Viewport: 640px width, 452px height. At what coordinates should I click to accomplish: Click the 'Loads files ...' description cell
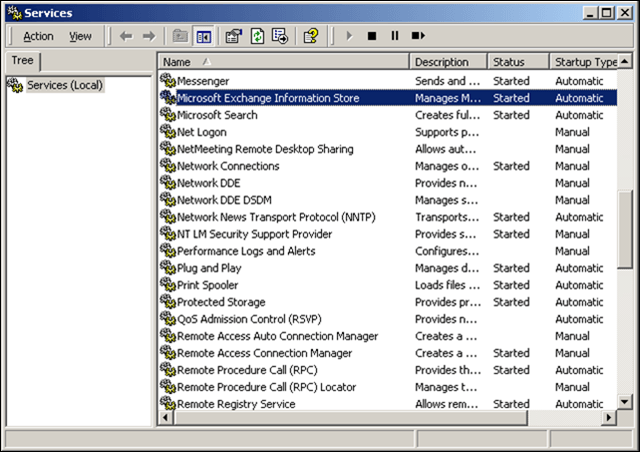tap(447, 285)
